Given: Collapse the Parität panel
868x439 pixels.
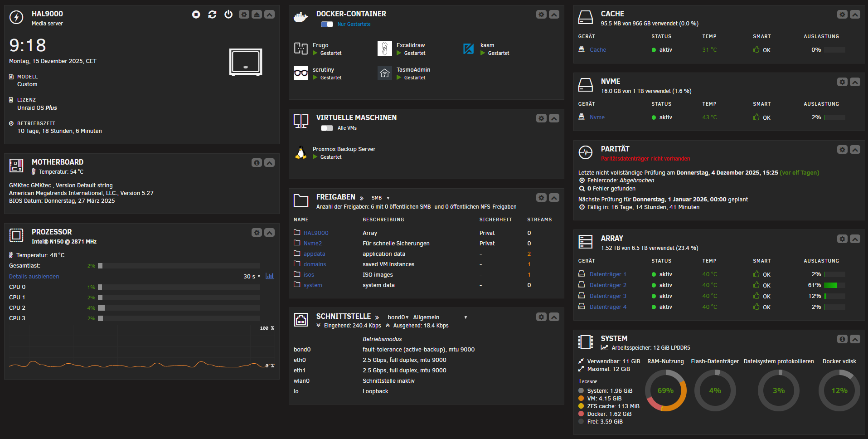Looking at the screenshot, I should pos(855,150).
